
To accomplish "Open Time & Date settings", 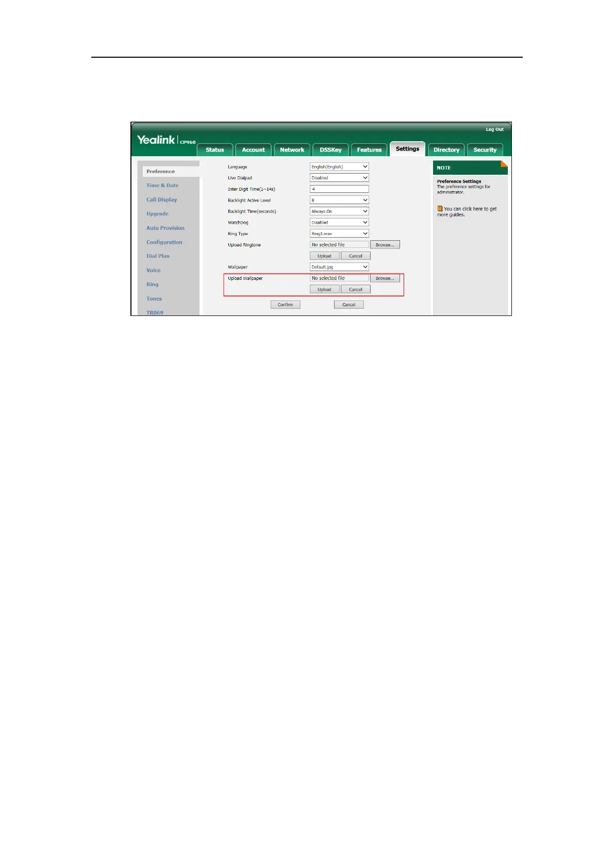I will pyautogui.click(x=162, y=186).
